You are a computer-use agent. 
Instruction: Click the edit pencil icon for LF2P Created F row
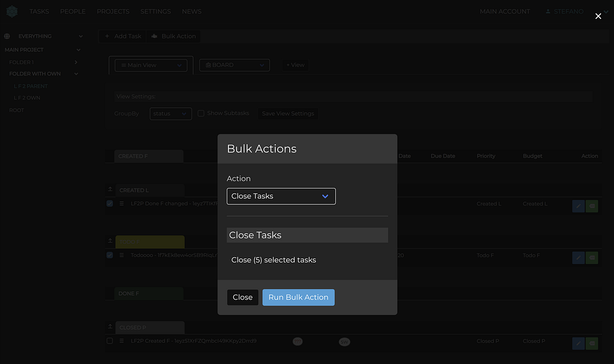[578, 343]
